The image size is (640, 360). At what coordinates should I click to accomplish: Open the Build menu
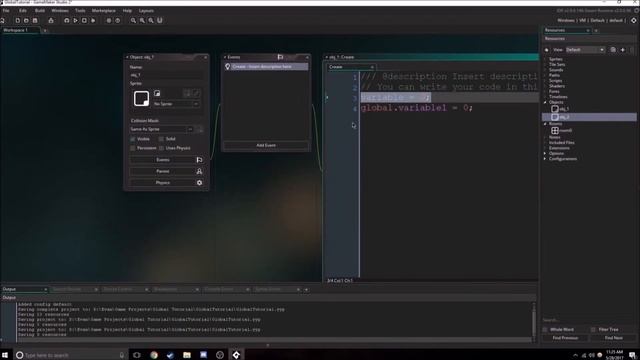click(x=40, y=11)
